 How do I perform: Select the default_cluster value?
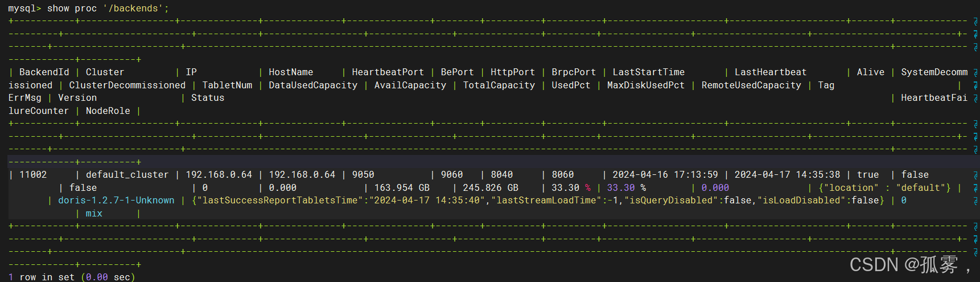[127, 175]
